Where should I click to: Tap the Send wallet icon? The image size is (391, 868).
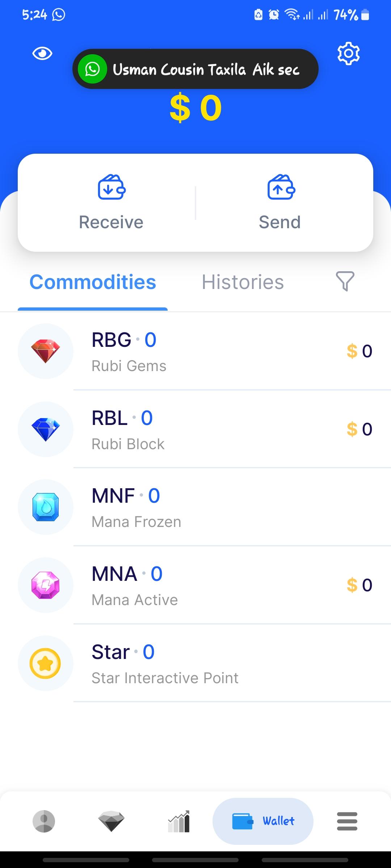pos(281,187)
